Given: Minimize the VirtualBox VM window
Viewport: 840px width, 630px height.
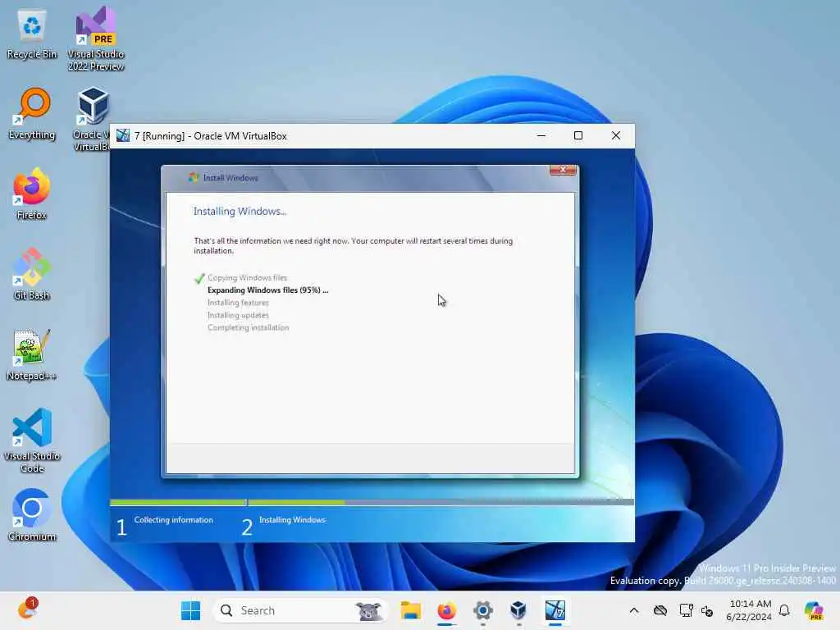Looking at the screenshot, I should [x=541, y=135].
